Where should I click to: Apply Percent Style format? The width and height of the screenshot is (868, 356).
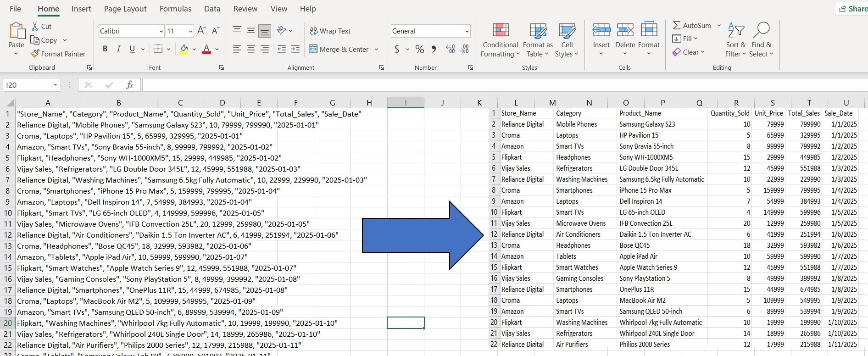(420, 49)
